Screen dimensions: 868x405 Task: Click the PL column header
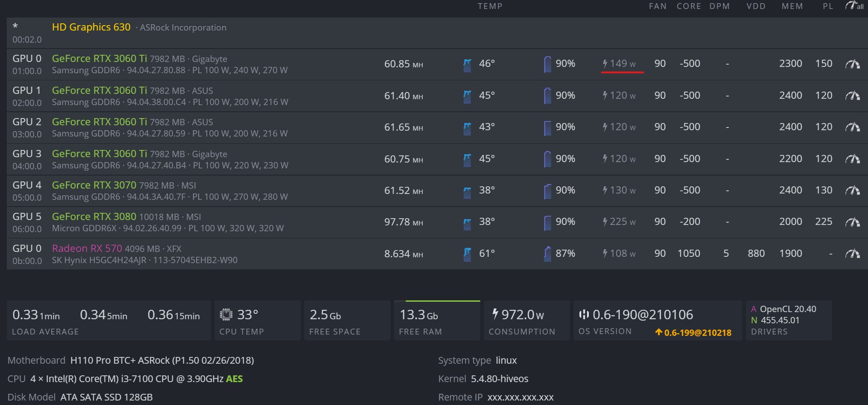pos(828,6)
